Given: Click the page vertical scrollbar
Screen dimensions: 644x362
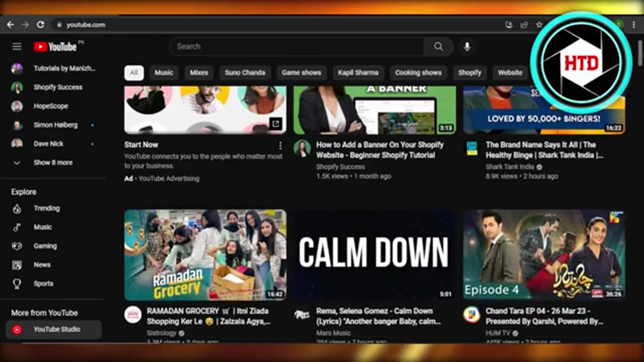Looking at the screenshot, I should pos(640,53).
